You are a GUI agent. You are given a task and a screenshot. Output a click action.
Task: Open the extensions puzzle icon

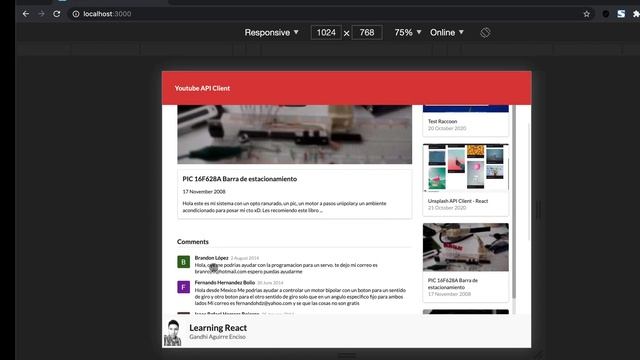coord(636,14)
